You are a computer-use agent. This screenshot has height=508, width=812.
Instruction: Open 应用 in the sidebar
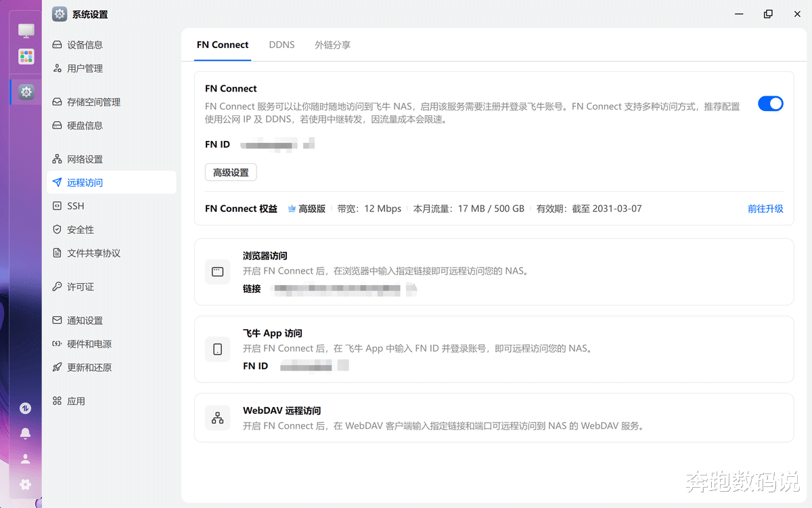pos(112,401)
